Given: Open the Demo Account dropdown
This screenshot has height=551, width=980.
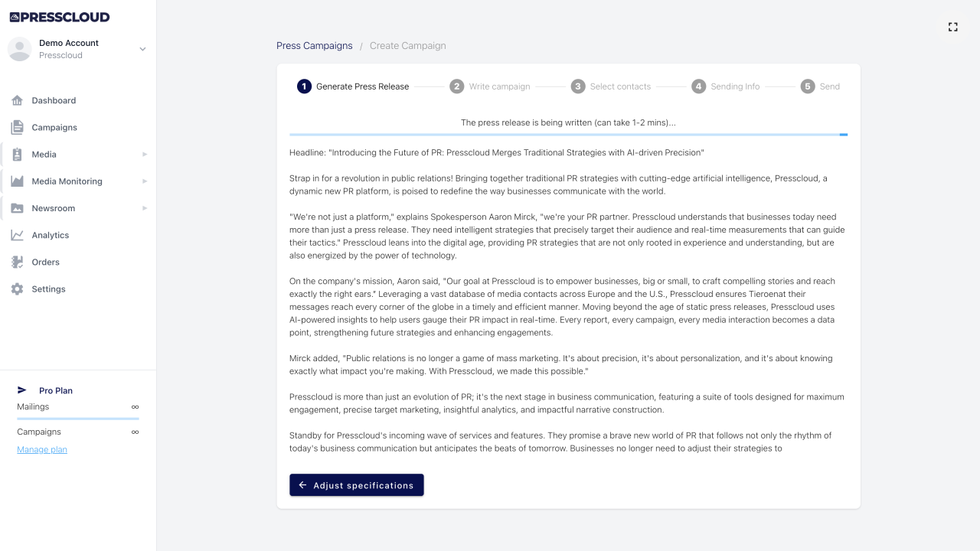Looking at the screenshot, I should [x=142, y=48].
